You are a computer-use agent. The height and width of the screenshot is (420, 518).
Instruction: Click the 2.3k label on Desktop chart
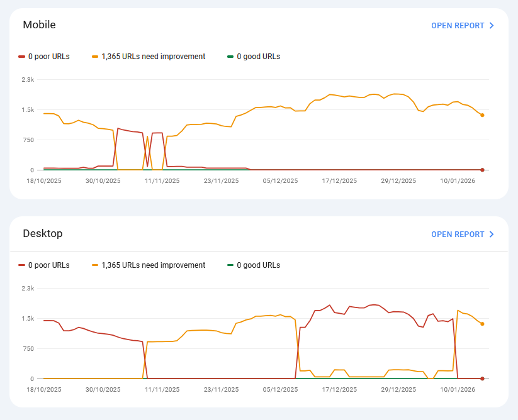[x=28, y=289]
